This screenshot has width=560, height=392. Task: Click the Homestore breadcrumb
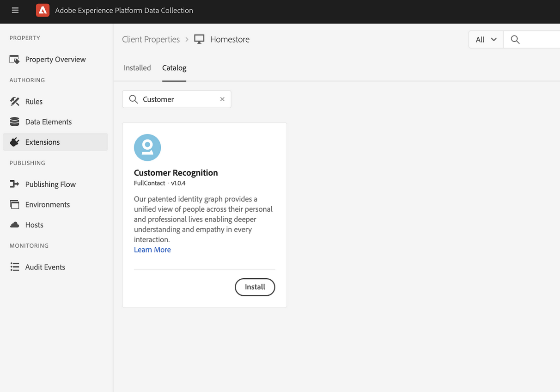[x=230, y=39]
